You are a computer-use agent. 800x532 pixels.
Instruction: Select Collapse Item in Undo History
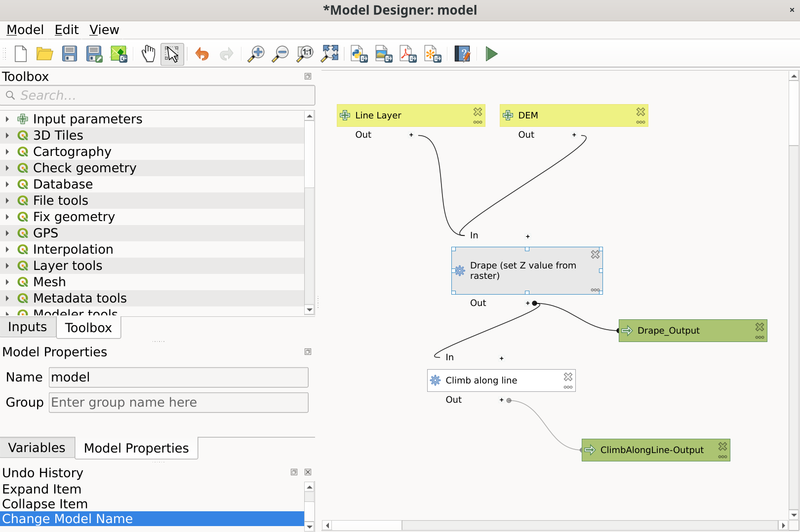[45, 504]
